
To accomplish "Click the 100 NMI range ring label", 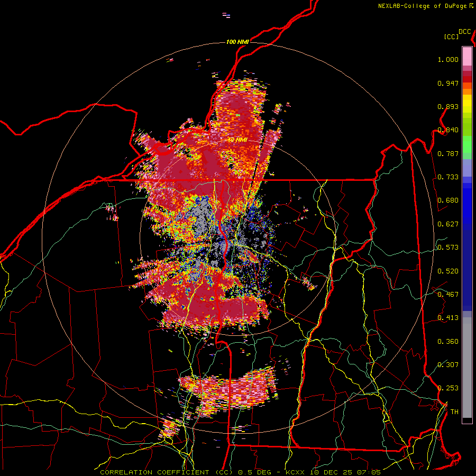I will click(237, 42).
